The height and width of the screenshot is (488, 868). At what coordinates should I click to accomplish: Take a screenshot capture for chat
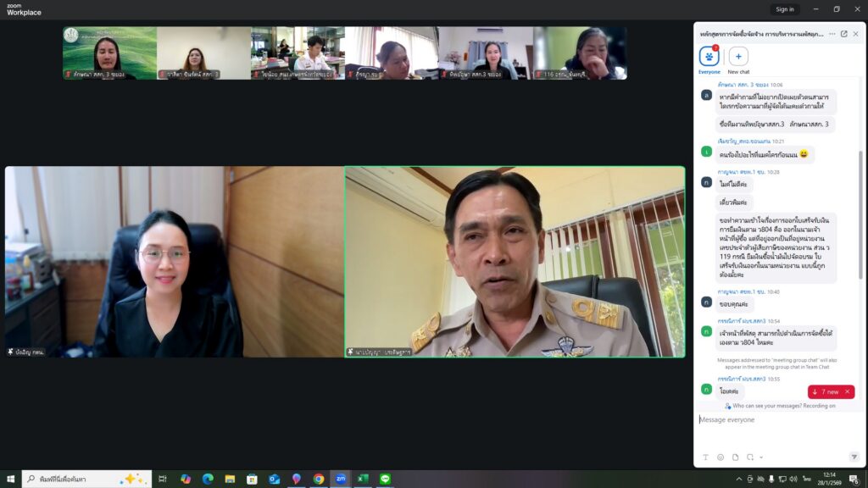(751, 457)
